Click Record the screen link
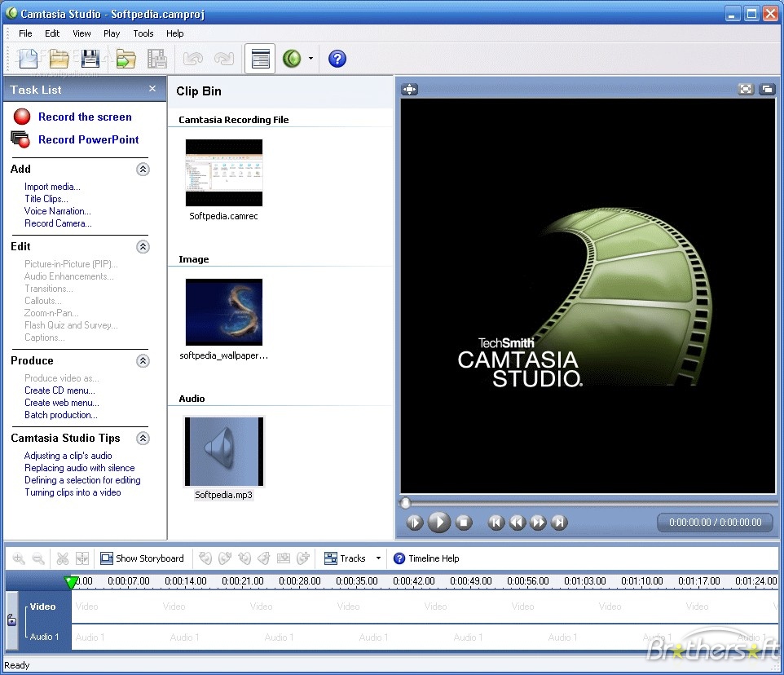Viewport: 784px width, 675px height. pos(85,117)
